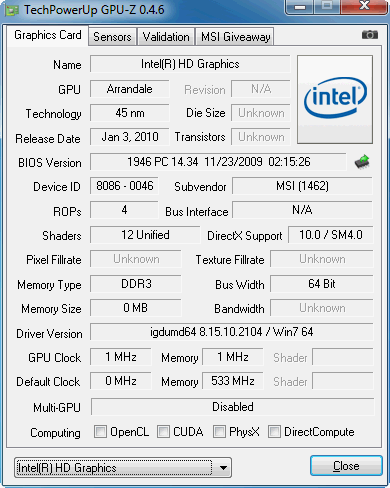Click the DirectX Support field 10.0 / SM4.0
Image resolution: width=390 pixels, height=488 pixels.
[331, 235]
